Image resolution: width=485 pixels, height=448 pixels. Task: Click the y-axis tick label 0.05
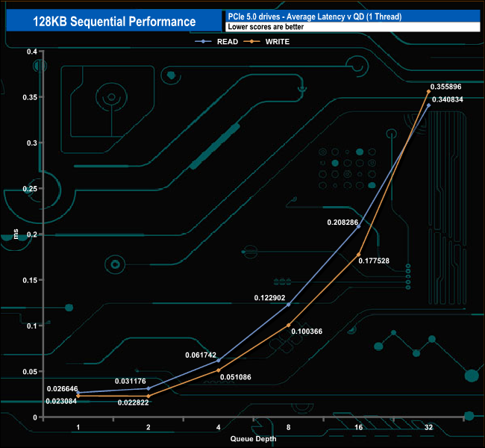point(30,372)
